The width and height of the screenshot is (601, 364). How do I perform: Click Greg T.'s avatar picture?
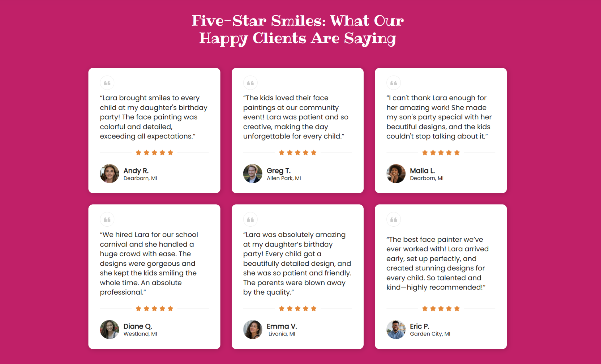click(252, 173)
